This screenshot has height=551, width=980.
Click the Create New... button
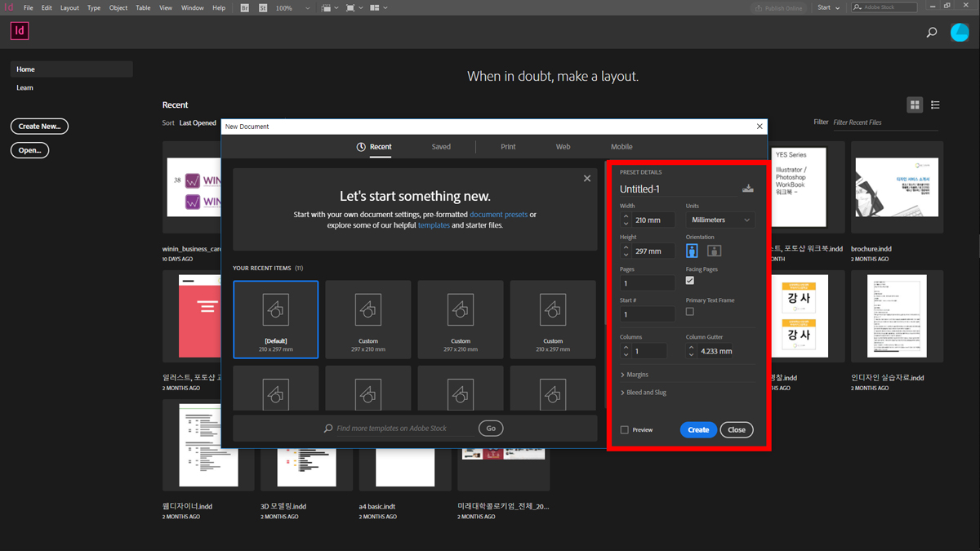tap(39, 127)
